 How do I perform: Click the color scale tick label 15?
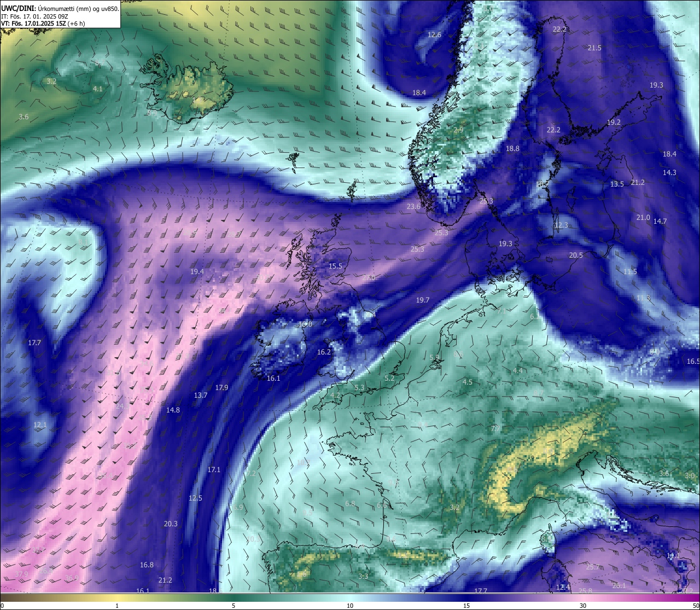[x=466, y=606]
